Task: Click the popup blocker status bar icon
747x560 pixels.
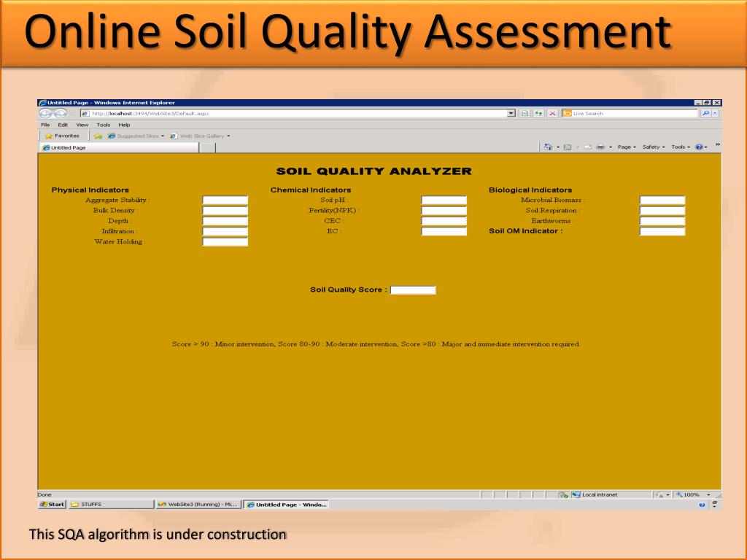Action: [x=564, y=495]
